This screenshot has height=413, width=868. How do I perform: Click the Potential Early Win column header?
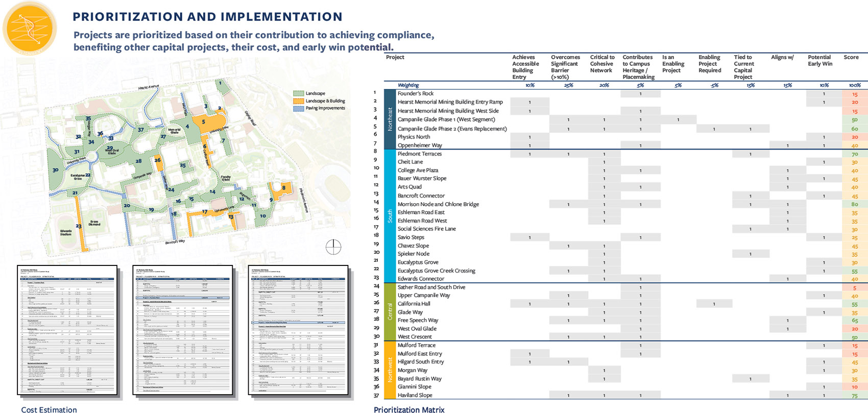[x=820, y=61]
